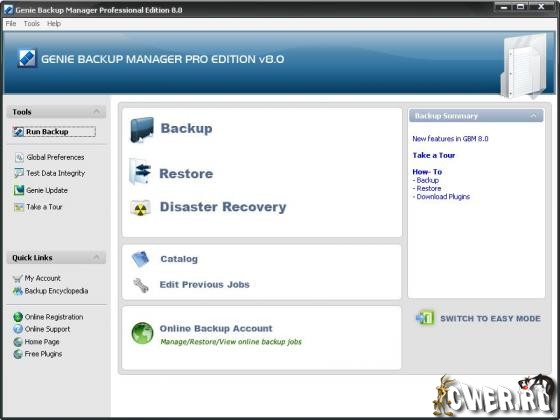Open the Tools menu
Screen dimensions: 560x420
click(31, 24)
